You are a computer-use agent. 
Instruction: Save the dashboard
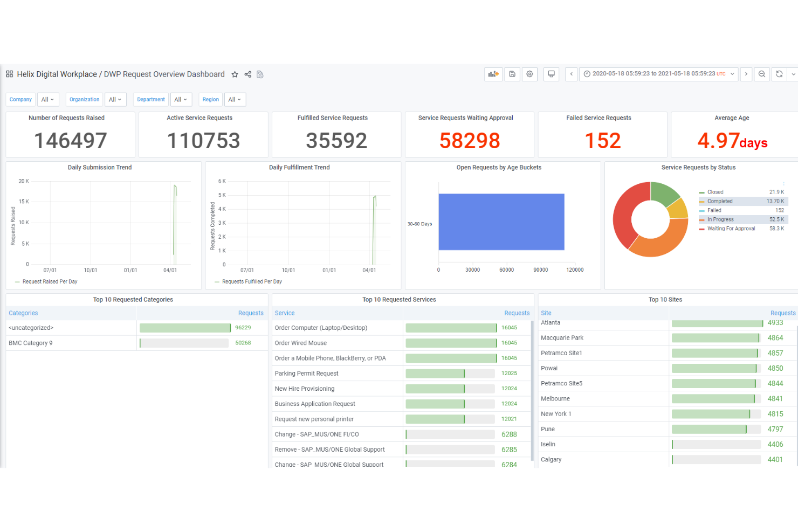[511, 74]
